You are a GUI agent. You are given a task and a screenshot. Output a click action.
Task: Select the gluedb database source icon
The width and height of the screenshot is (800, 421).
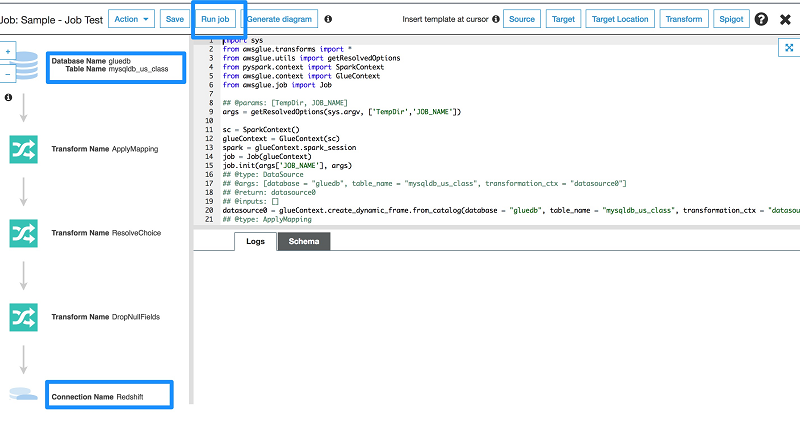[25, 66]
